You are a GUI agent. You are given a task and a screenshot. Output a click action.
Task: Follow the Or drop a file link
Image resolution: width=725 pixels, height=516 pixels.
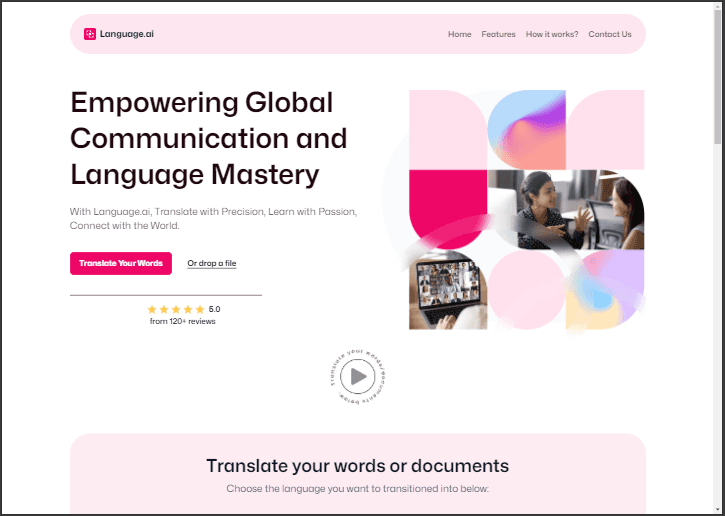click(x=212, y=263)
